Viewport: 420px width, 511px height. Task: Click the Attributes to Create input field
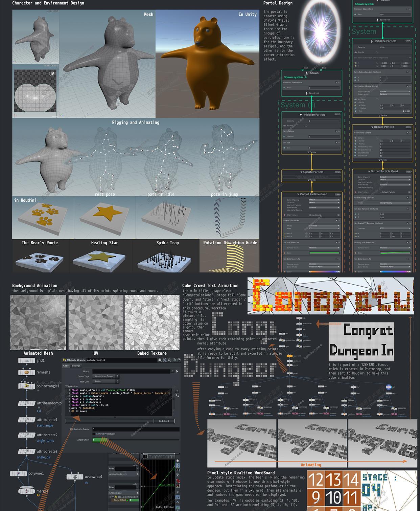(x=136, y=429)
